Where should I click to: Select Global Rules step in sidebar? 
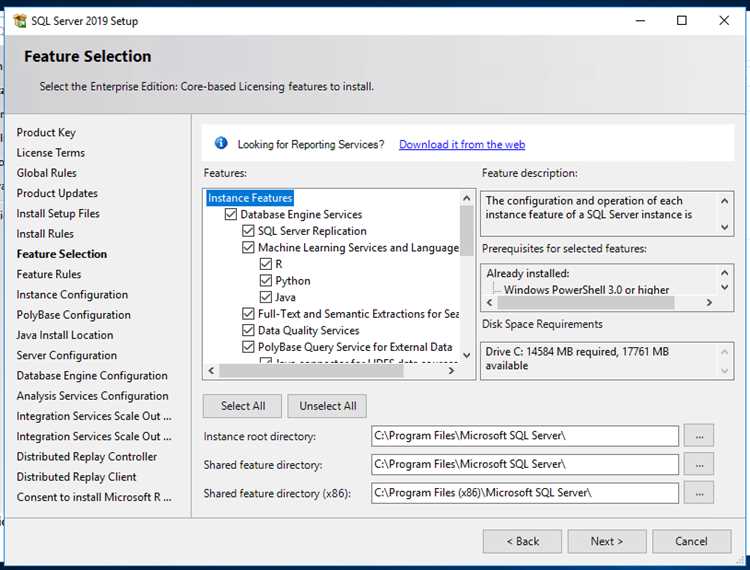[x=46, y=173]
